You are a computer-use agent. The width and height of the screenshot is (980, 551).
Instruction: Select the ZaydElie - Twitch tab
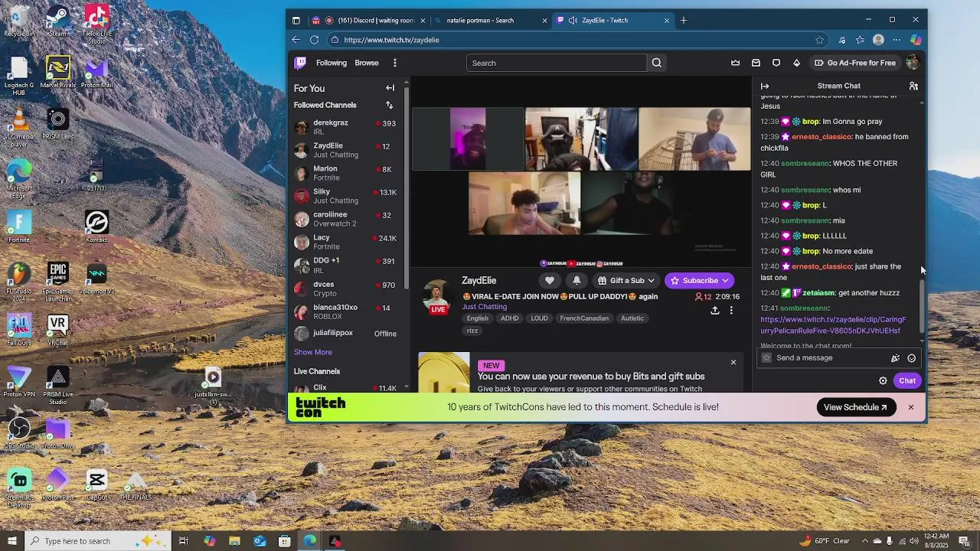click(612, 21)
